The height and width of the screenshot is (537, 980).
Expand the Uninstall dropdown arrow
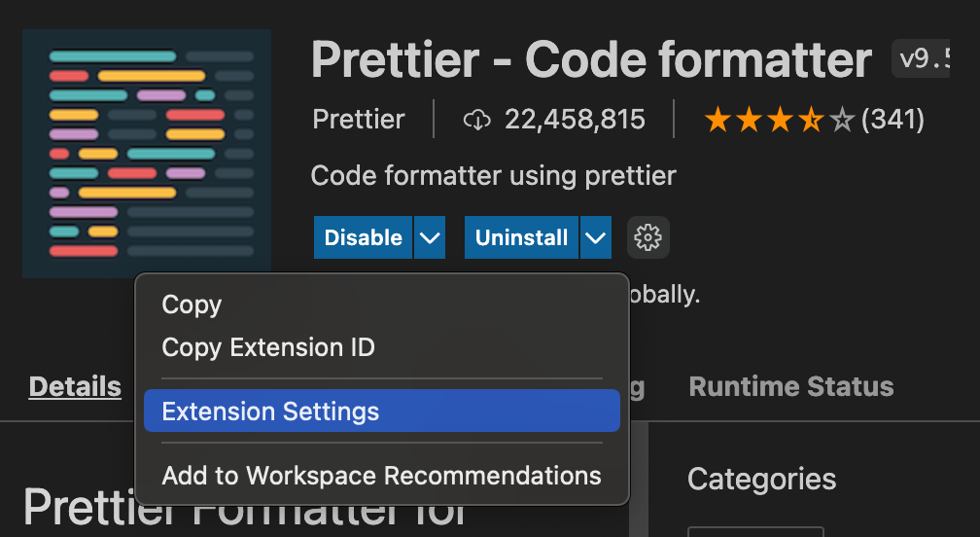(x=596, y=237)
